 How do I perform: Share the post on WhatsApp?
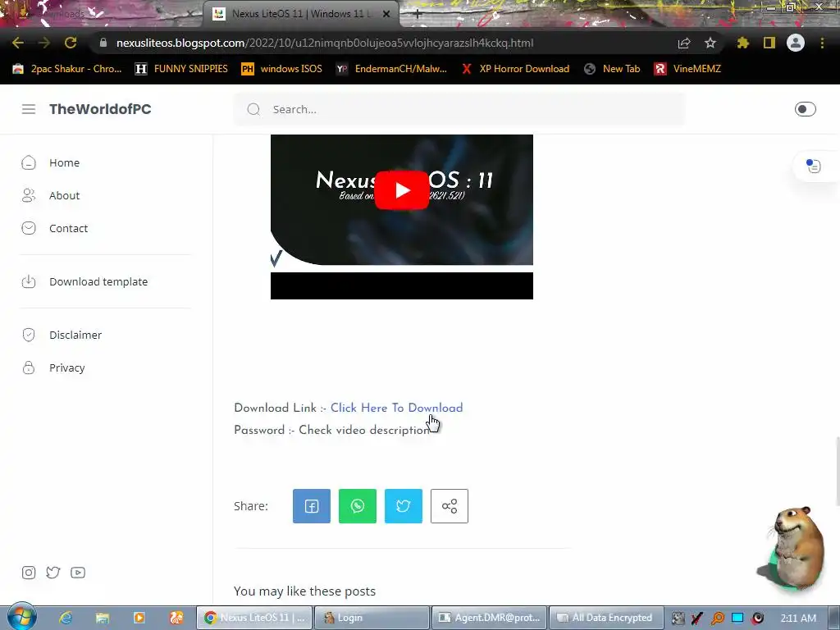pos(358,505)
